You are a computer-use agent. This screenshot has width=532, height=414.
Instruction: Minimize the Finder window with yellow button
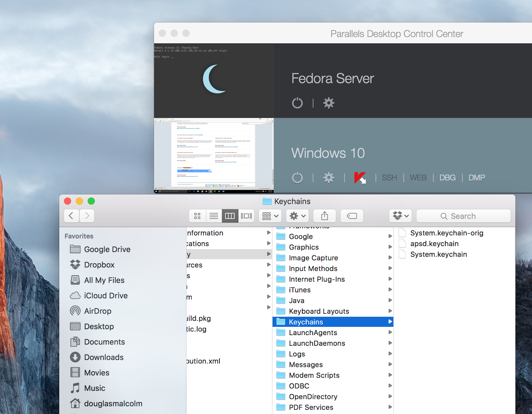(x=79, y=201)
